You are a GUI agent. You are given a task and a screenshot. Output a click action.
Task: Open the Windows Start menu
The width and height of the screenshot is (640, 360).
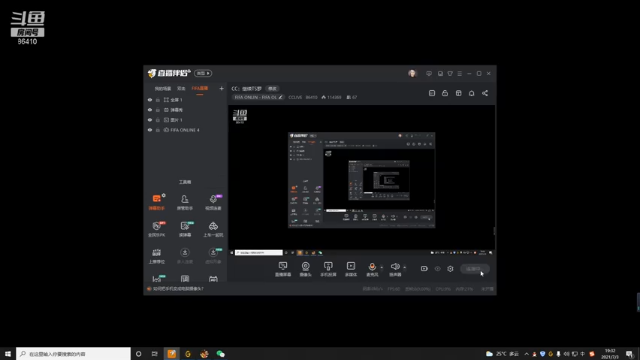tap(8, 354)
